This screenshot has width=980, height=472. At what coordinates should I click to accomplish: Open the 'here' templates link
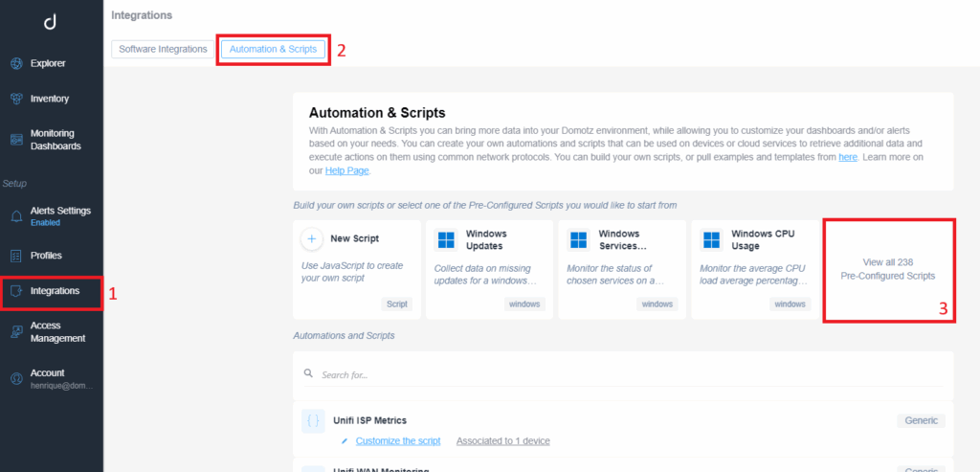coord(848,157)
